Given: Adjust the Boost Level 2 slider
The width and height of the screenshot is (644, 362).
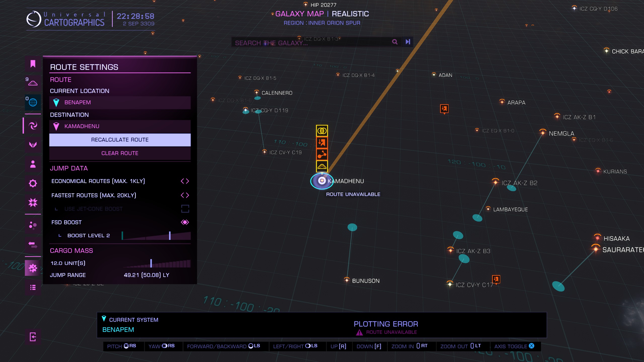Looking at the screenshot, I should point(156,236).
